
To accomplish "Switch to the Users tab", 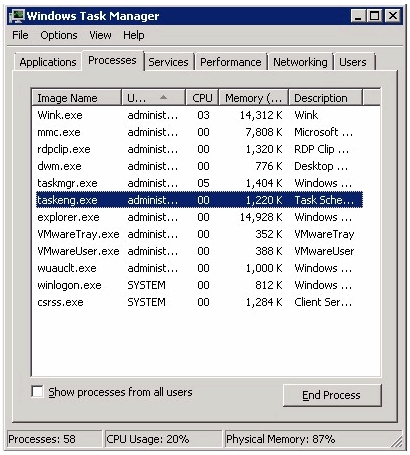I will click(x=353, y=62).
